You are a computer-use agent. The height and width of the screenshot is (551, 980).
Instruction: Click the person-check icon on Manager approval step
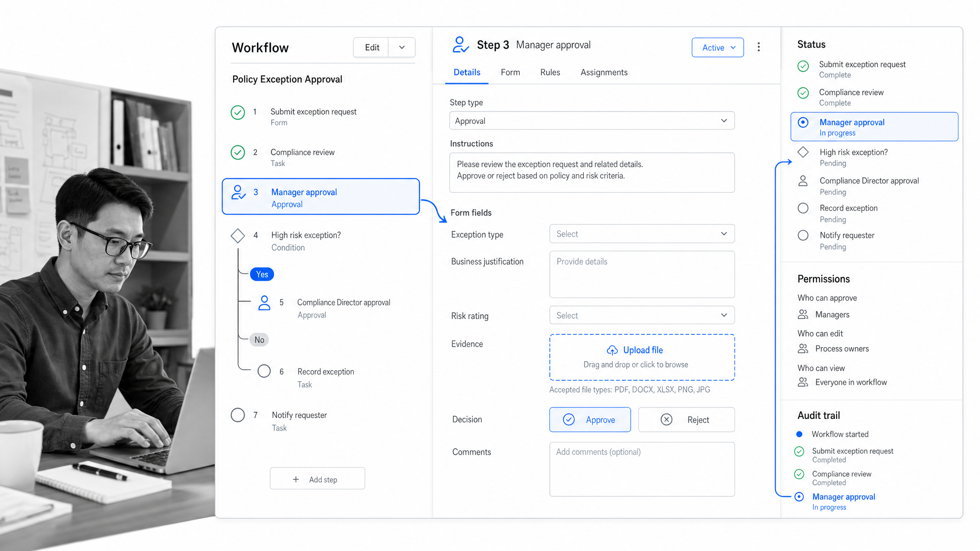click(x=238, y=192)
